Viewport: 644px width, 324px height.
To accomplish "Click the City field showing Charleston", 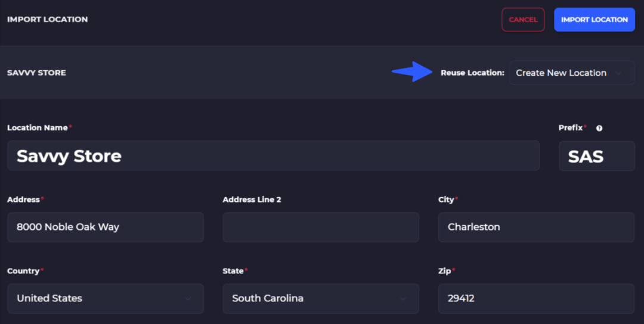I will (537, 227).
